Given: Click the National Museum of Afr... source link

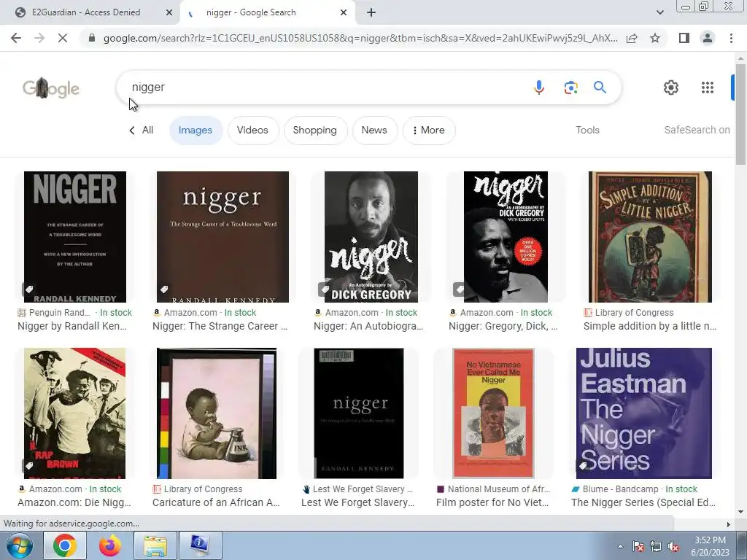Looking at the screenshot, I should pos(498,489).
